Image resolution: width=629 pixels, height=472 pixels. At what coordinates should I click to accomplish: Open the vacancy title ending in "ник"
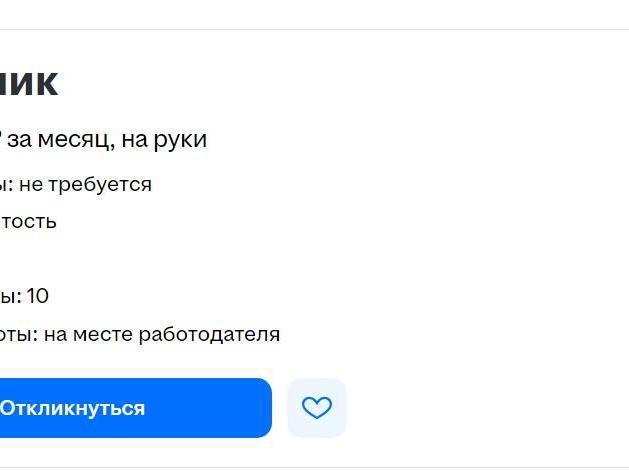pyautogui.click(x=29, y=83)
